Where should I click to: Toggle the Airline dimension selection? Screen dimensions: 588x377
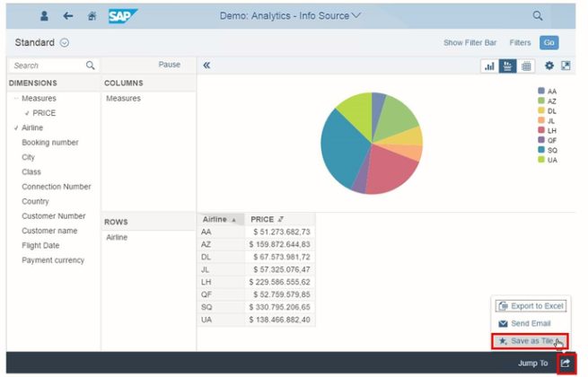tap(31, 128)
